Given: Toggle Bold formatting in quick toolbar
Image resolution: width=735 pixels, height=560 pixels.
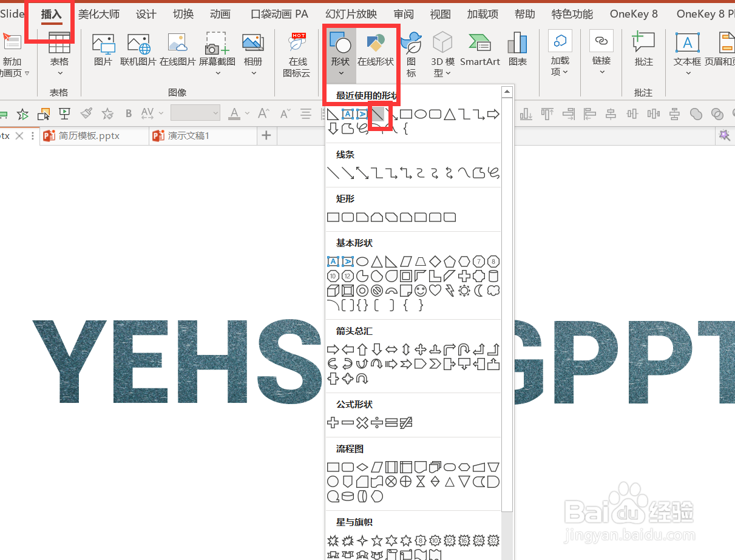Looking at the screenshot, I should 129,113.
